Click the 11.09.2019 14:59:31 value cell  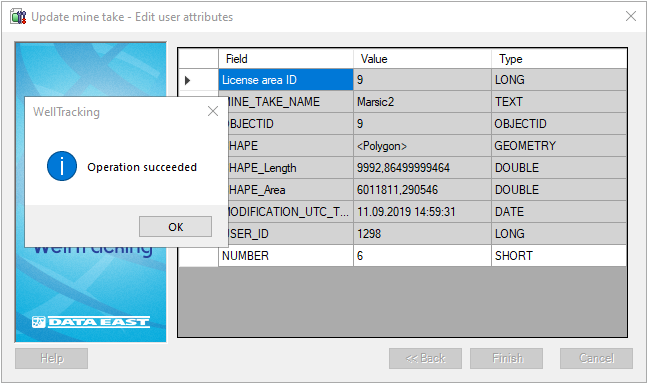click(422, 212)
